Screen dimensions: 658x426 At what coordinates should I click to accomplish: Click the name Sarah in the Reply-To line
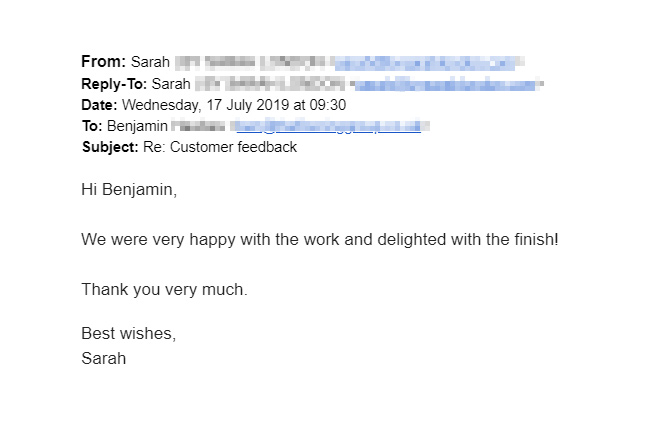coord(171,84)
